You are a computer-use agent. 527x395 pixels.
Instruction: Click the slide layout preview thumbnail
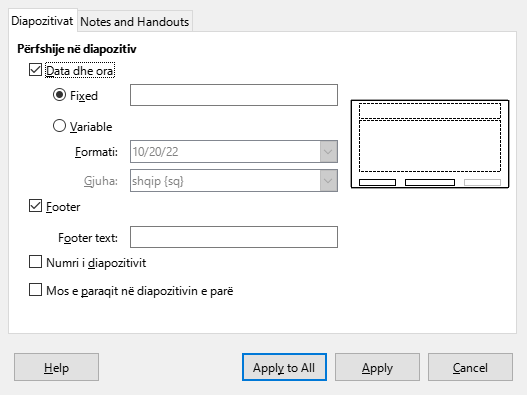coord(430,144)
